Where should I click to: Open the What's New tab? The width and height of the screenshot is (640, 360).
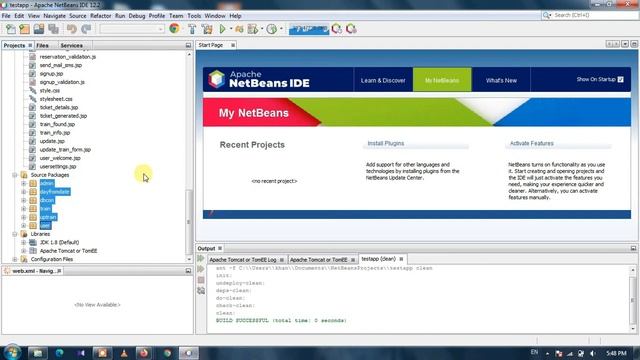[x=501, y=80]
